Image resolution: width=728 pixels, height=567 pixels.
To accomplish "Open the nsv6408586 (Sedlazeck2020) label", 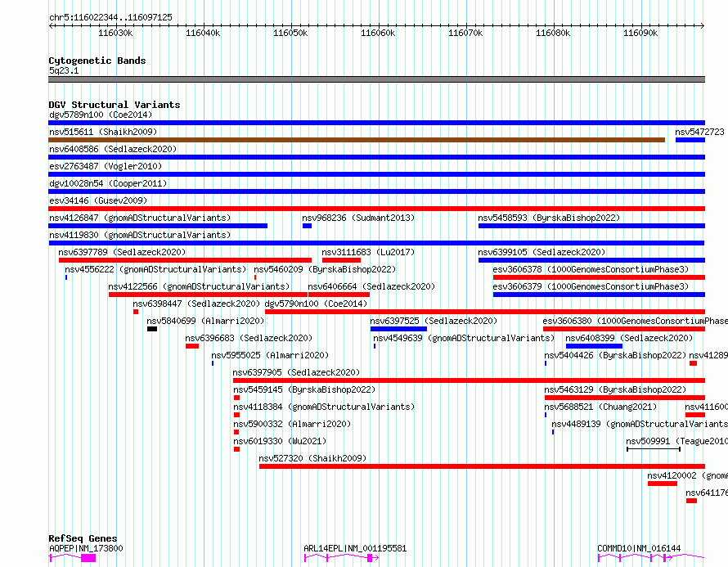I will (x=113, y=149).
